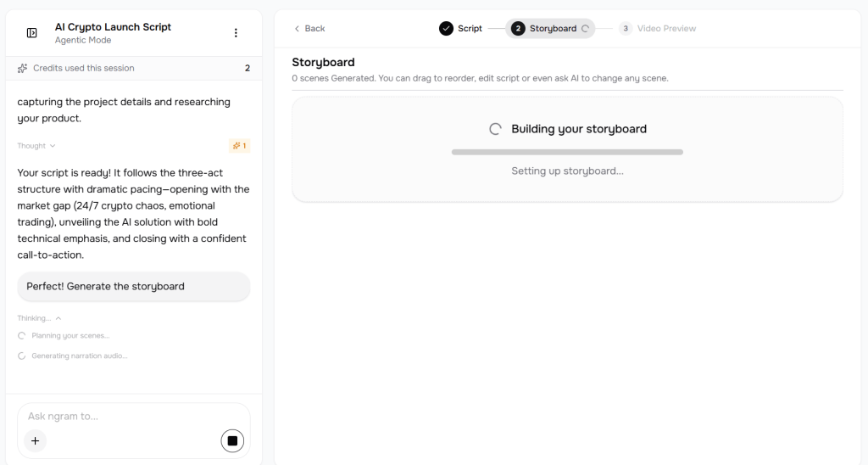The width and height of the screenshot is (868, 465).
Task: Go to the Video Preview step
Action: pyautogui.click(x=665, y=29)
